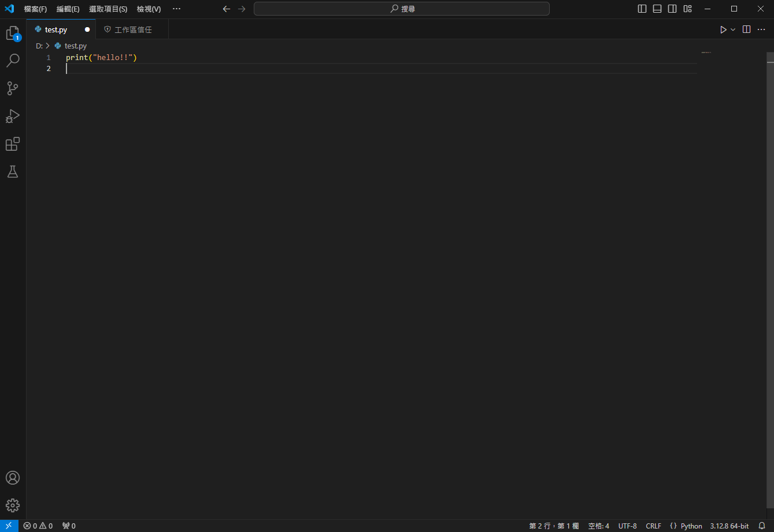Switch to the 工作區信任 tab
Image resolution: width=774 pixels, height=532 pixels.
(x=132, y=29)
